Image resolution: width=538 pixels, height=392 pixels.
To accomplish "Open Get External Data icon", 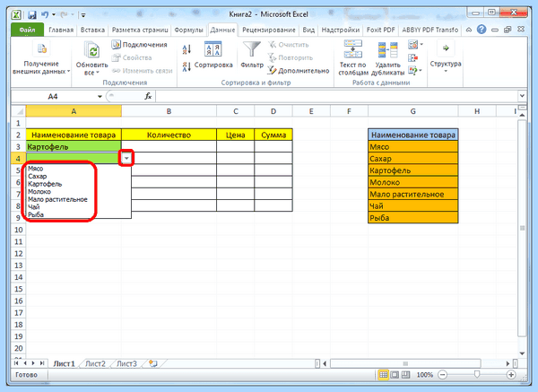I will pyautogui.click(x=41, y=48).
